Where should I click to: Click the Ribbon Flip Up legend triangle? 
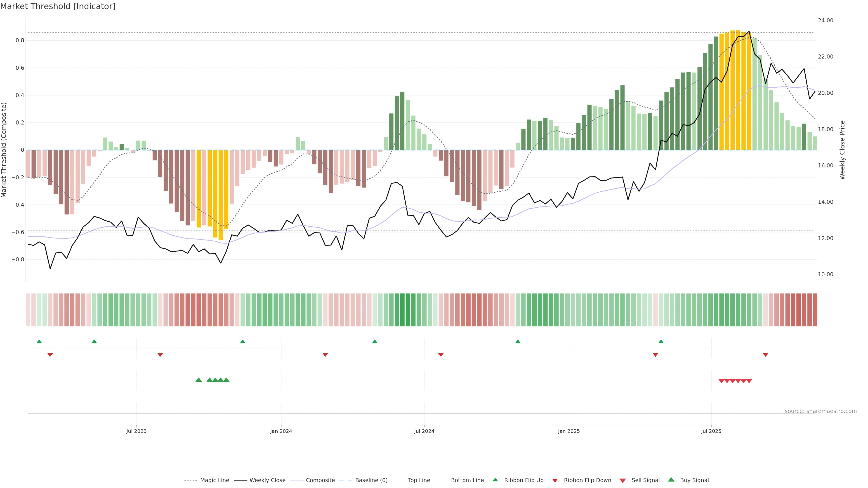[495, 480]
